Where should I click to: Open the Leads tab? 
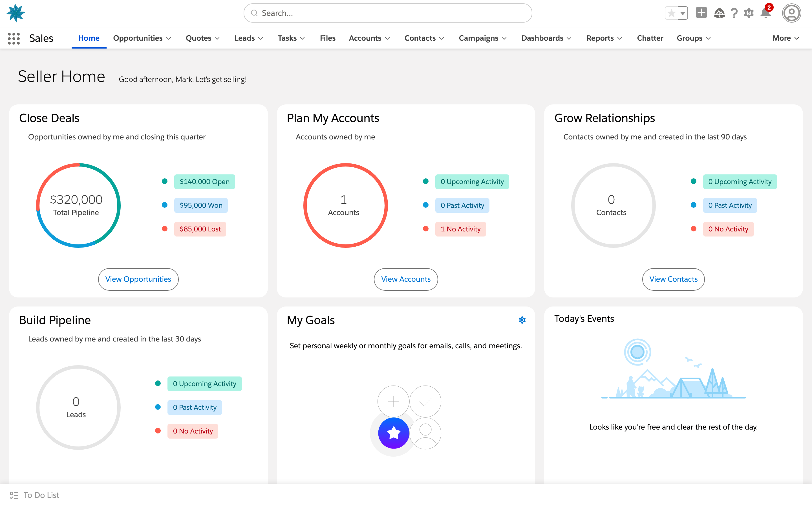(x=245, y=38)
